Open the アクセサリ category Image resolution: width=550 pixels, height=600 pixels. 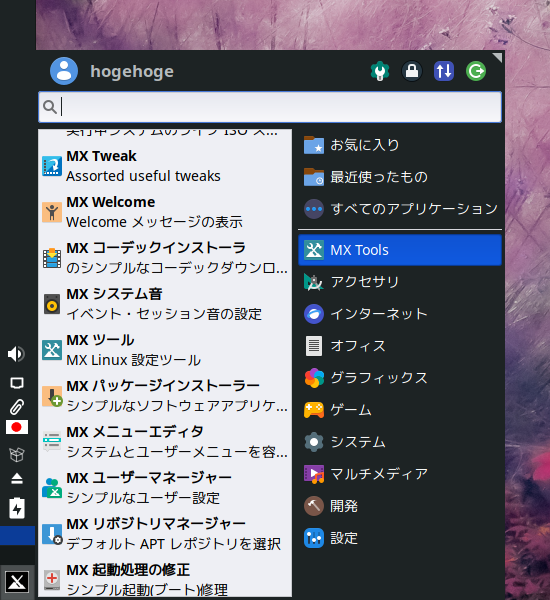pyautogui.click(x=400, y=282)
